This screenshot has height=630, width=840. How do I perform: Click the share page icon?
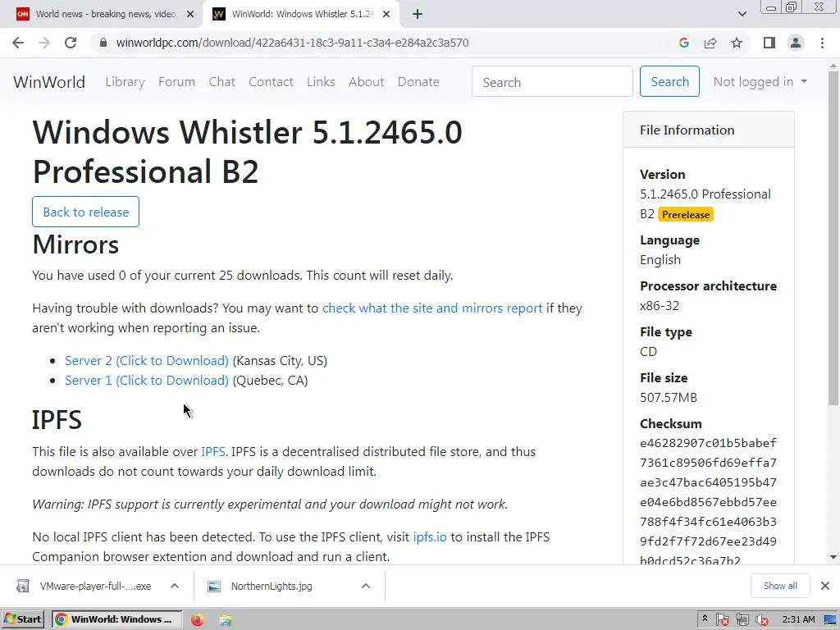[710, 43]
